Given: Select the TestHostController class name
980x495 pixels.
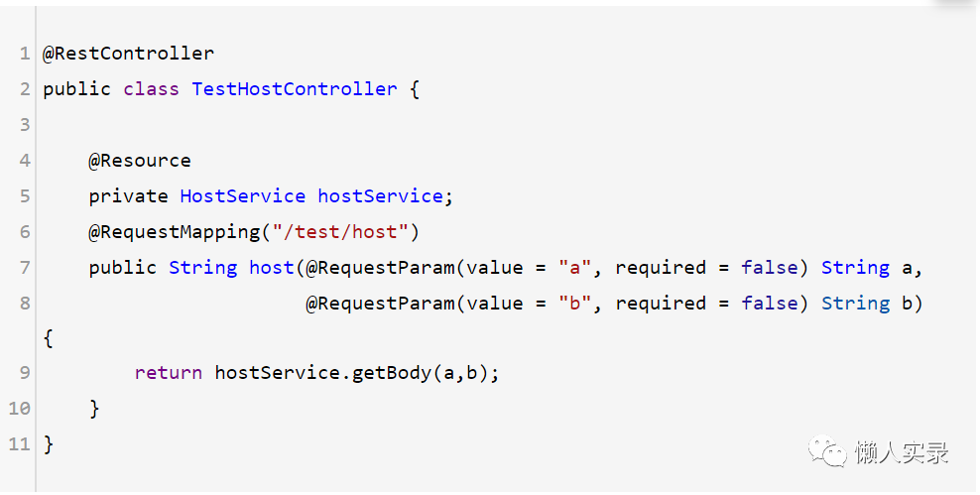Looking at the screenshot, I should click(x=295, y=88).
